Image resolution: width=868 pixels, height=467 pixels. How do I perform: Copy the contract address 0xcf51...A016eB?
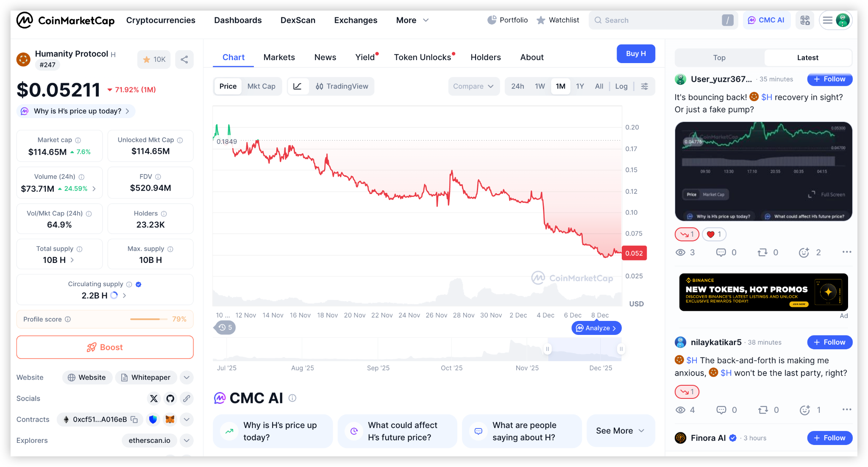pos(134,420)
